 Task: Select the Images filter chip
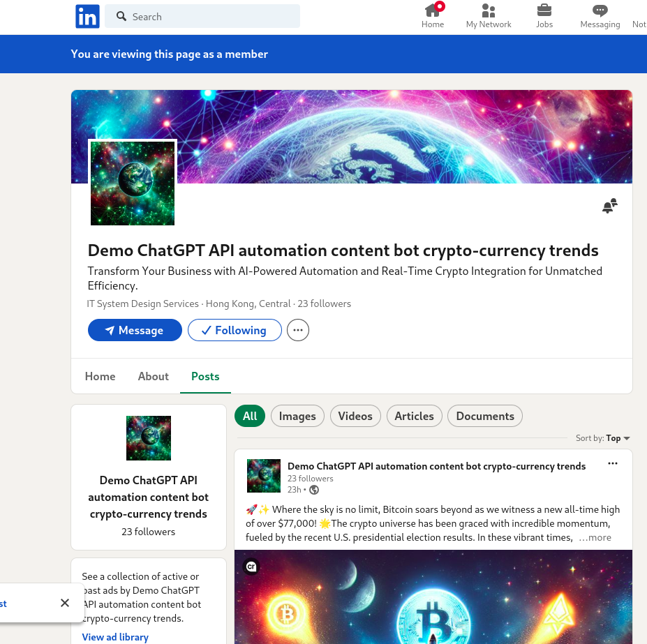click(297, 416)
